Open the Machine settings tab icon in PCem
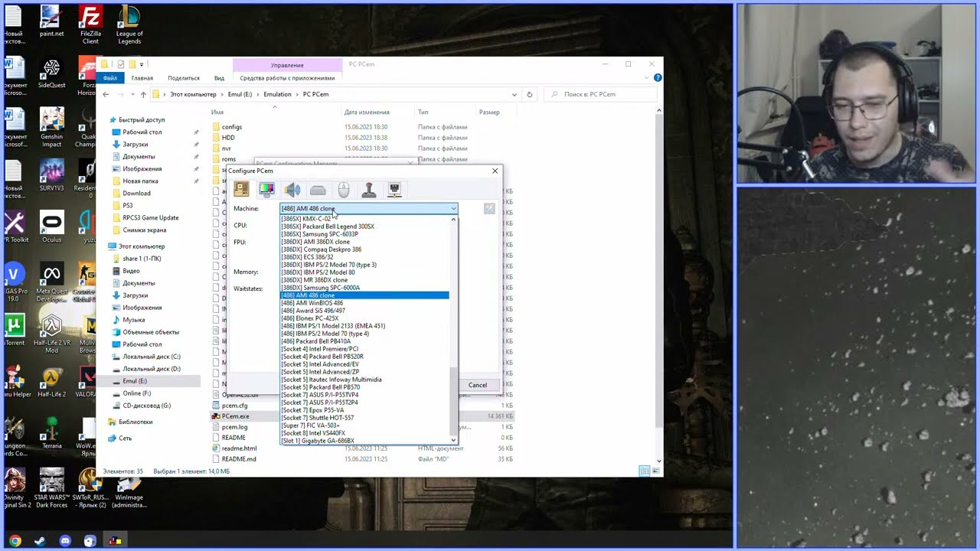 [x=241, y=189]
